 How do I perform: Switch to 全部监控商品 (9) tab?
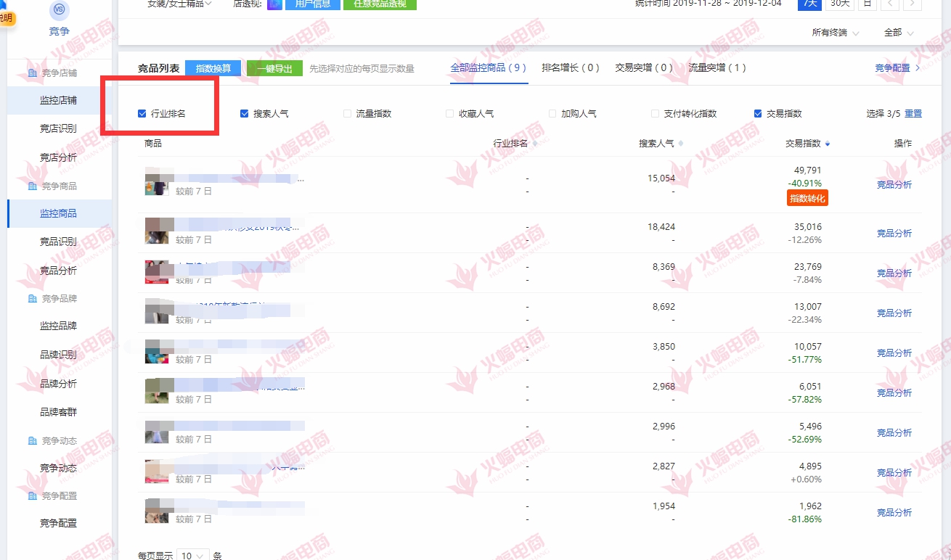pos(489,68)
